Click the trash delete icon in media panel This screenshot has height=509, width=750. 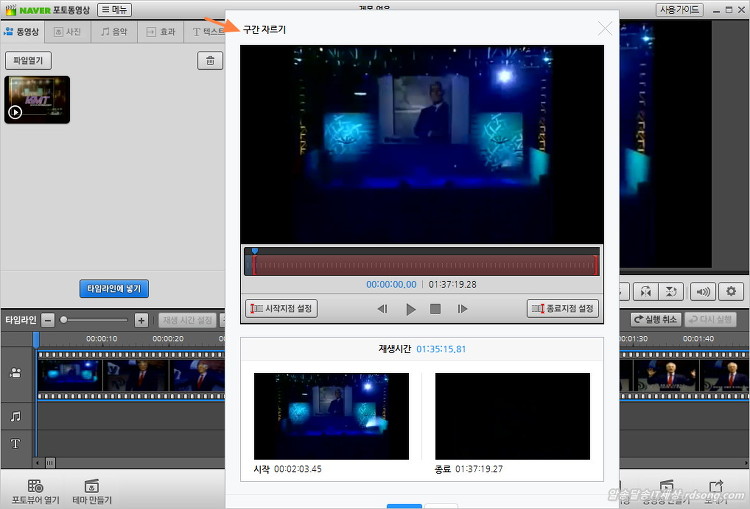pos(209,61)
